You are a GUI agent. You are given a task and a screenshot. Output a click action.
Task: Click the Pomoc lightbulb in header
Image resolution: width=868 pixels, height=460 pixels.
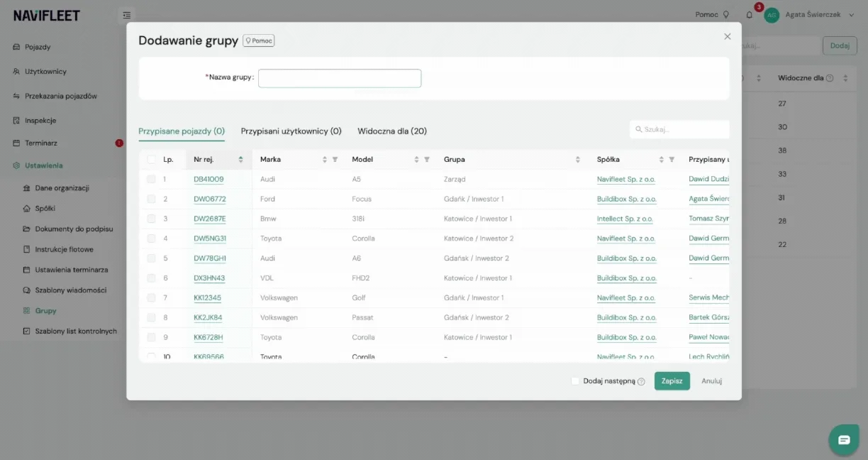(x=725, y=15)
